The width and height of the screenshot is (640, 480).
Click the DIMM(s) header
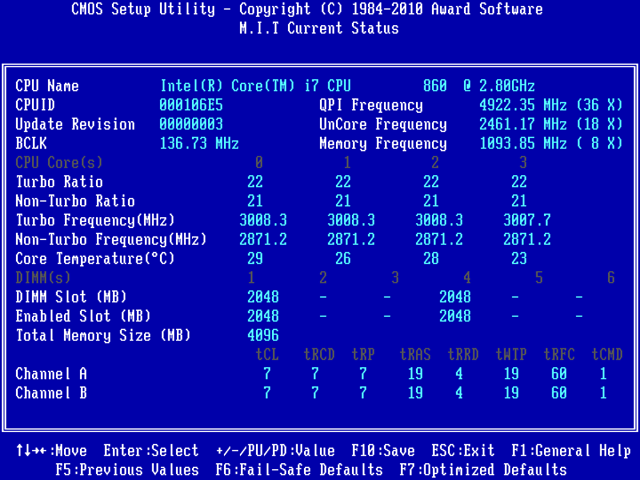click(43, 278)
